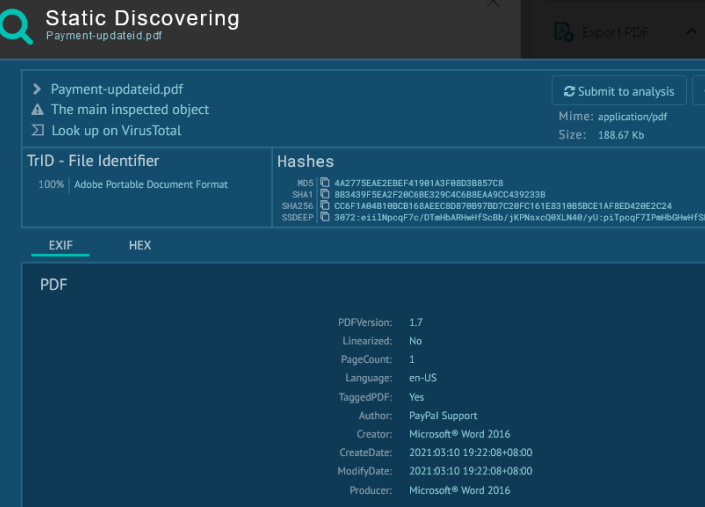Click the Payment-updateid.pdf tree entry
This screenshot has width=705, height=507.
coord(117,89)
